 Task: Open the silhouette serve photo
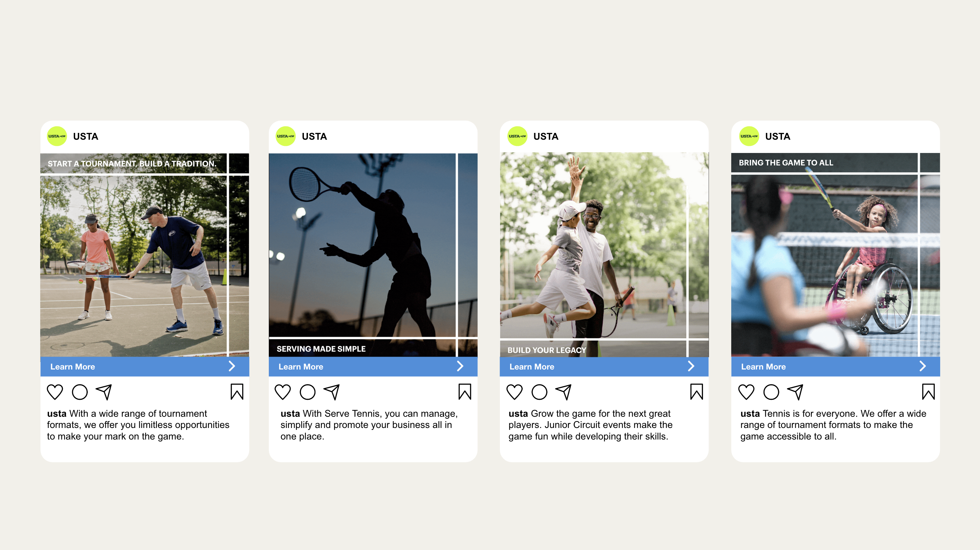click(373, 255)
